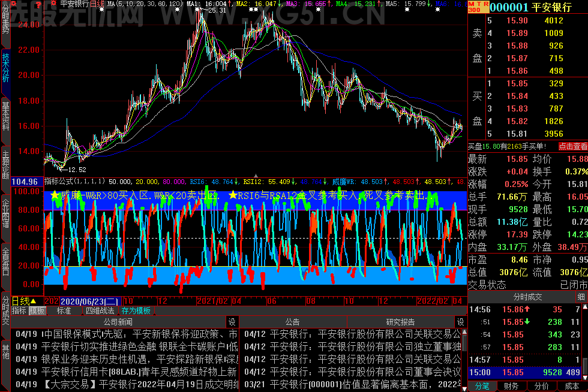
Task: Click the 2020/06/23(二) date label on timeline
Action: pyautogui.click(x=89, y=301)
